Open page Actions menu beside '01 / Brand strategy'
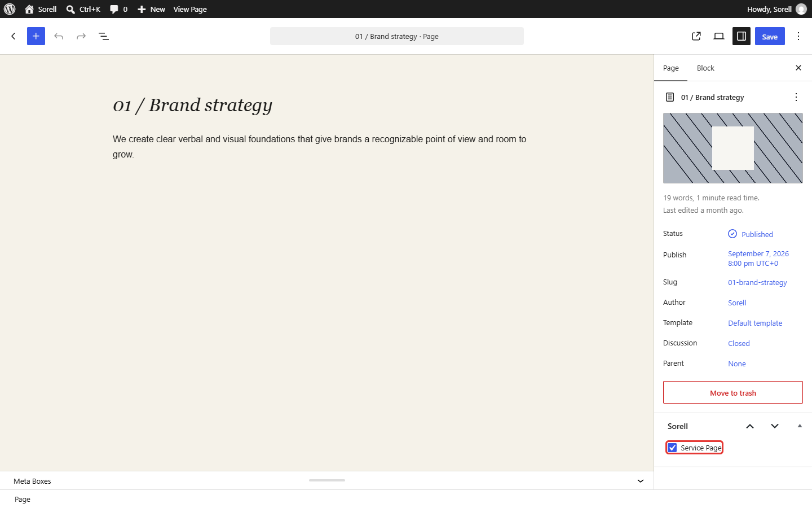This screenshot has height=508, width=812. pos(796,97)
